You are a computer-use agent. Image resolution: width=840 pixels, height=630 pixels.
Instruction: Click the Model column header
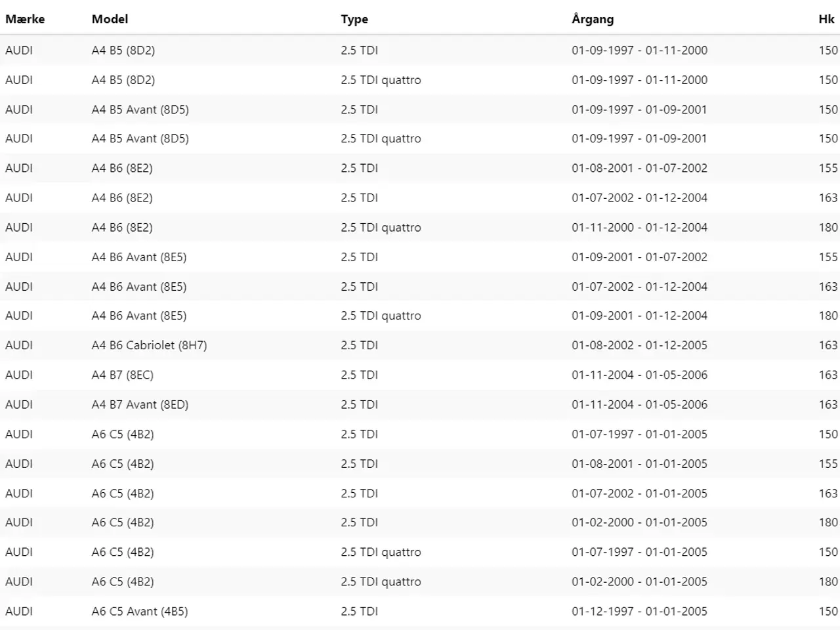click(110, 19)
